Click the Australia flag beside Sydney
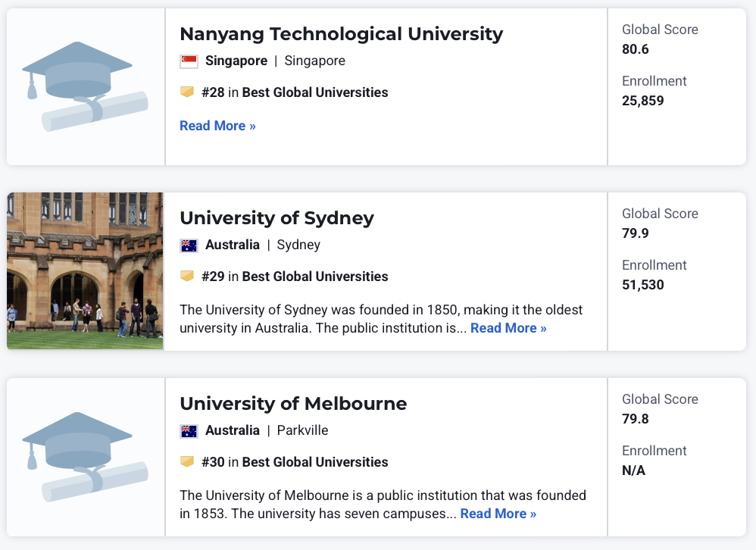 (x=189, y=245)
